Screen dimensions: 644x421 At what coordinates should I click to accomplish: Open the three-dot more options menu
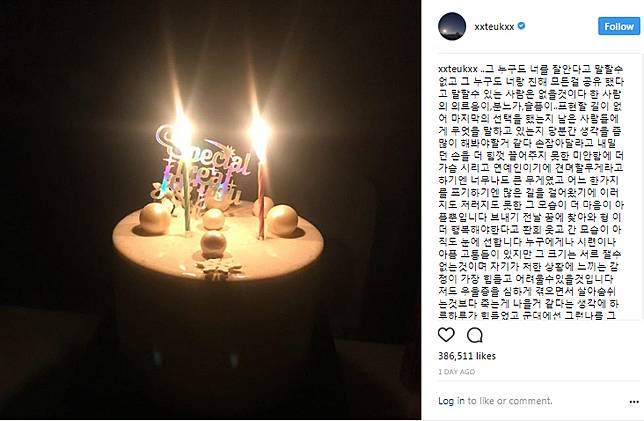[x=634, y=402]
